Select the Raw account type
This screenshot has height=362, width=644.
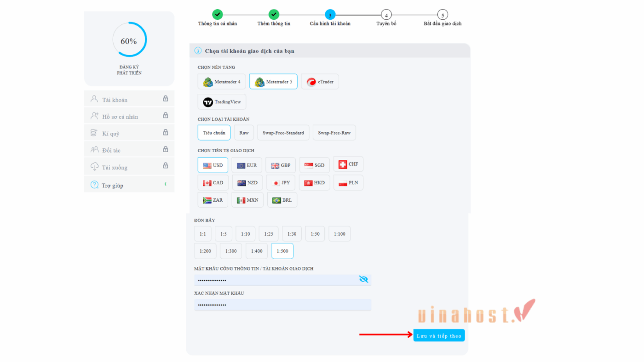coord(244,133)
